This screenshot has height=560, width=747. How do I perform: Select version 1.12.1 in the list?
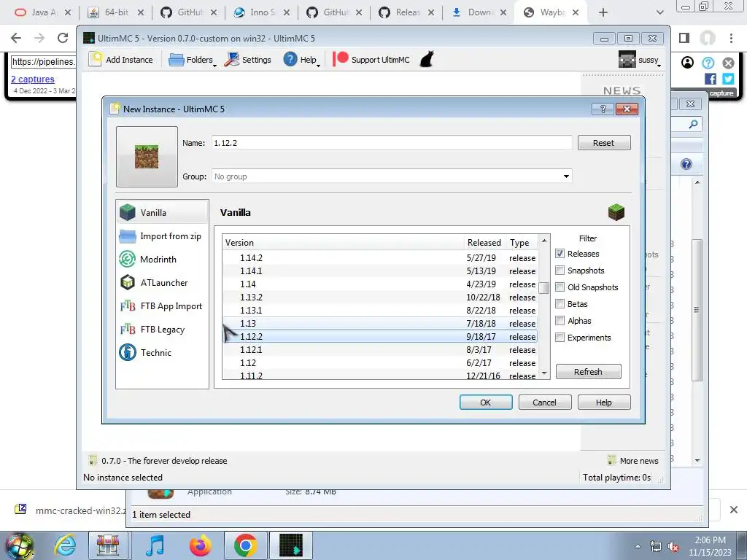point(380,349)
